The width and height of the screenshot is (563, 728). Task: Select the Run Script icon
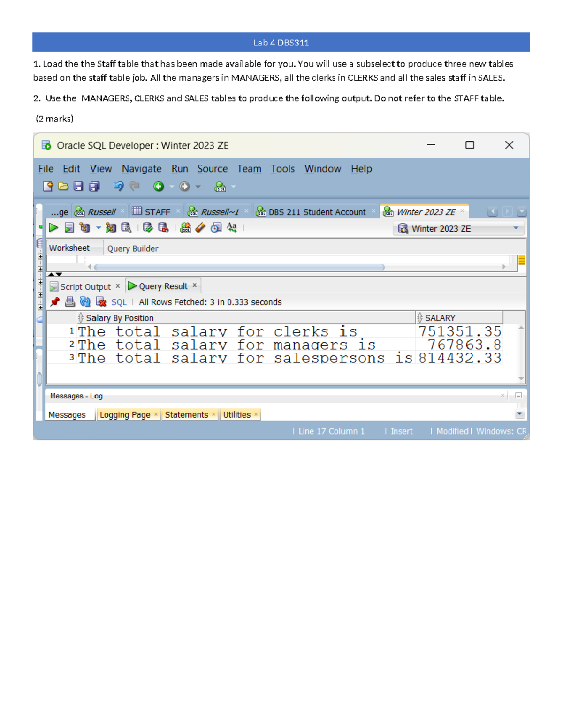click(x=68, y=228)
